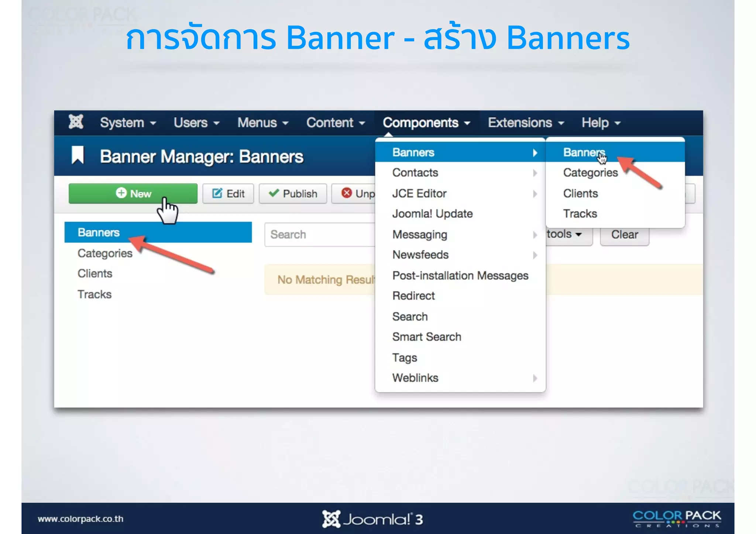This screenshot has width=756, height=534.
Task: Click the checkmark icon on Publish button
Action: click(274, 193)
